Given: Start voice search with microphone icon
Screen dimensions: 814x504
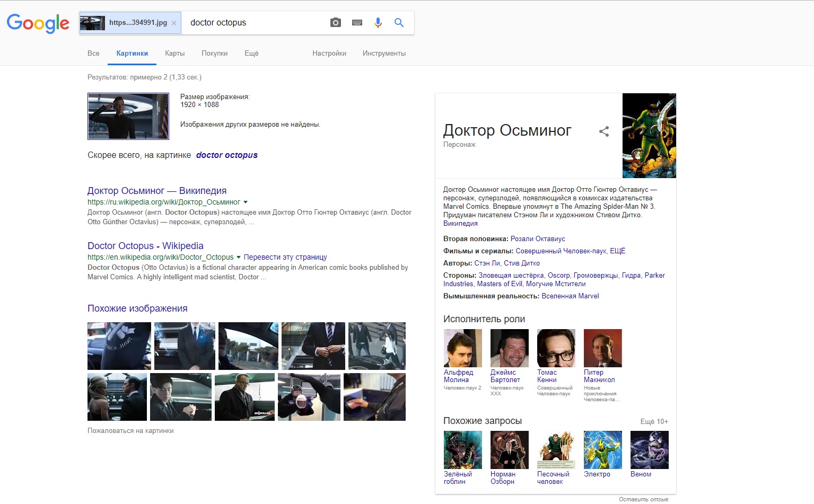Looking at the screenshot, I should (x=378, y=23).
